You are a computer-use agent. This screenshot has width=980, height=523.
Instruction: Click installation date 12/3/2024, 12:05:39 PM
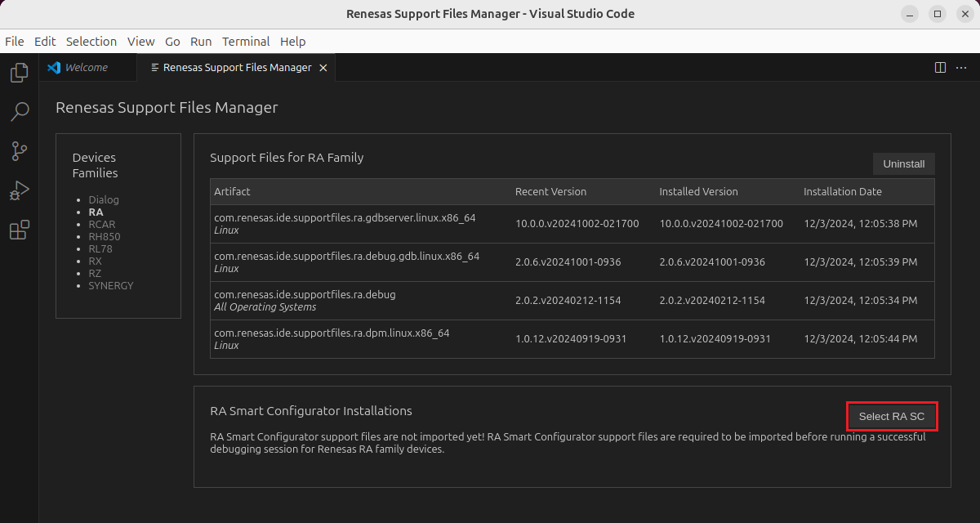click(x=861, y=261)
